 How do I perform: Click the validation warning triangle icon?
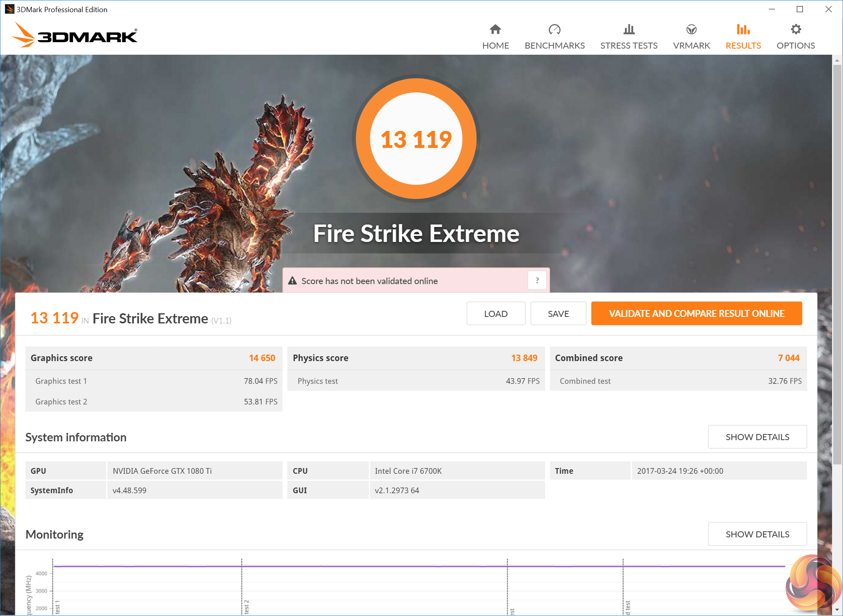click(x=293, y=281)
